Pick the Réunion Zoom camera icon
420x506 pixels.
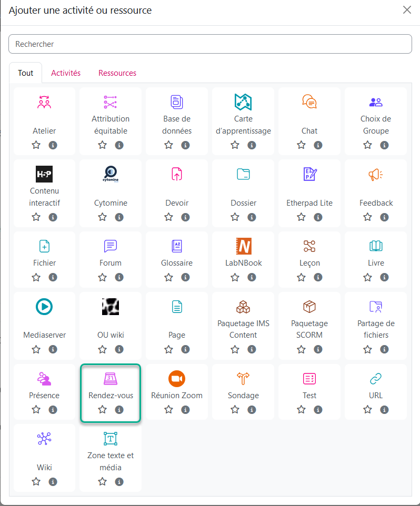click(x=177, y=379)
